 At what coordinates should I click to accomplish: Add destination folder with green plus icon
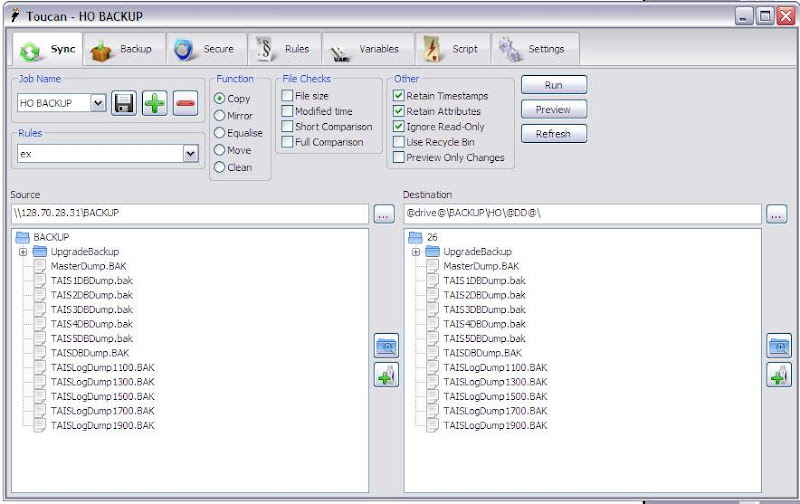(x=779, y=375)
